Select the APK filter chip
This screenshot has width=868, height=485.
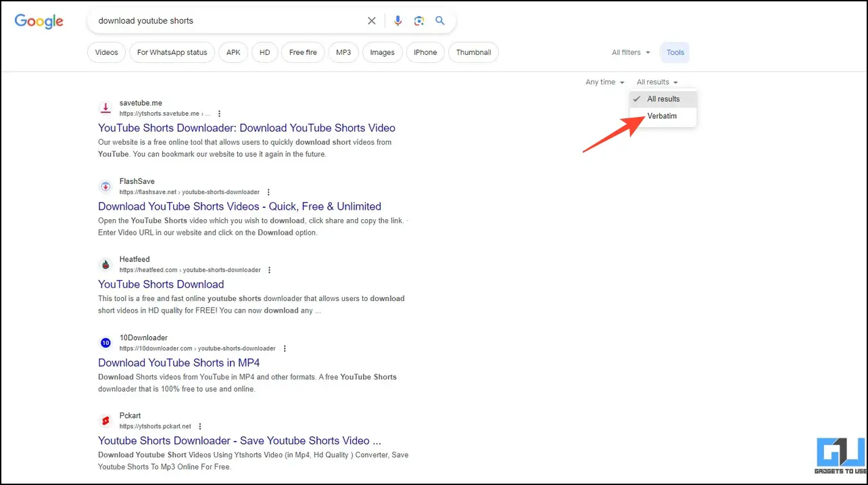tap(233, 53)
